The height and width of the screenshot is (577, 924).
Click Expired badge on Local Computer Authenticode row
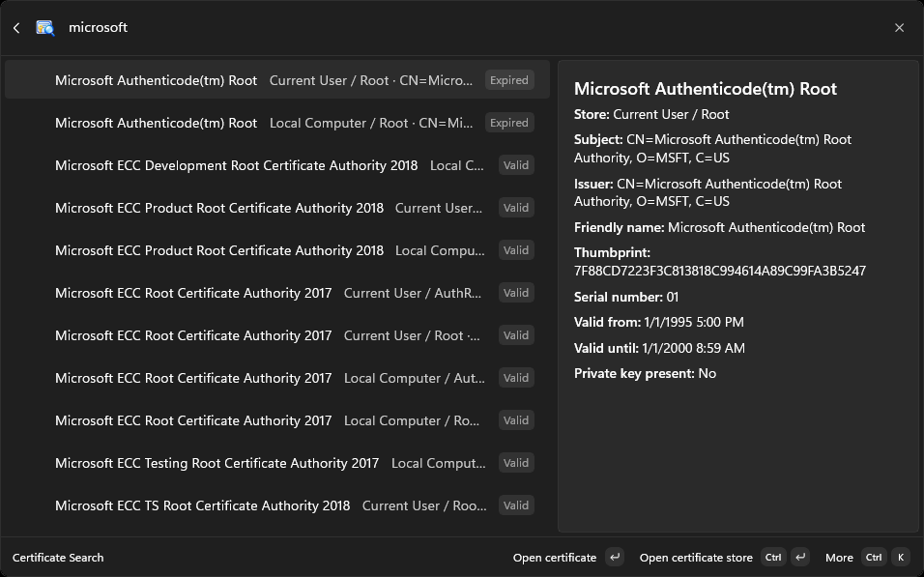[509, 123]
